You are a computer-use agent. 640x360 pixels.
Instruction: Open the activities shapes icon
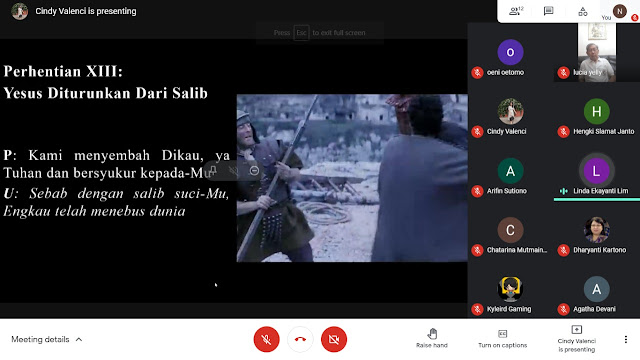coord(582,11)
